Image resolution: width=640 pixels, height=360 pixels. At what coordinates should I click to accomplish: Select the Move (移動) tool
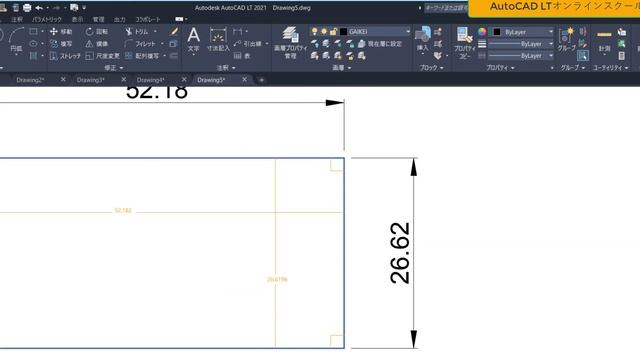tap(61, 31)
